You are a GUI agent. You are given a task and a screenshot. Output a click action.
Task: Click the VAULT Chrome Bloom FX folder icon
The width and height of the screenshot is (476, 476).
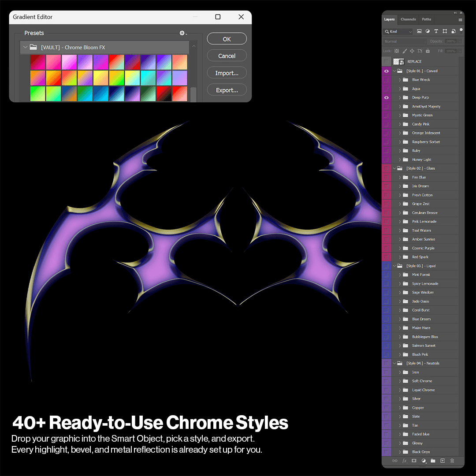[33, 47]
